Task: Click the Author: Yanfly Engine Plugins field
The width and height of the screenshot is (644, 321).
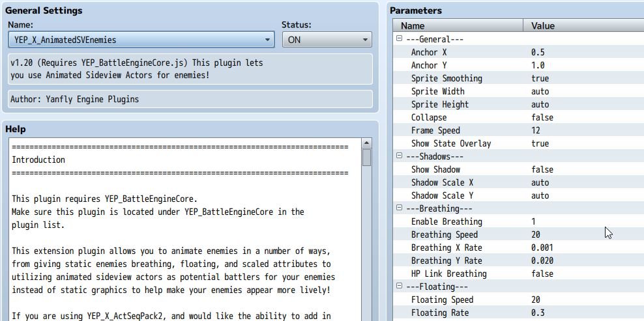Action: click(190, 100)
